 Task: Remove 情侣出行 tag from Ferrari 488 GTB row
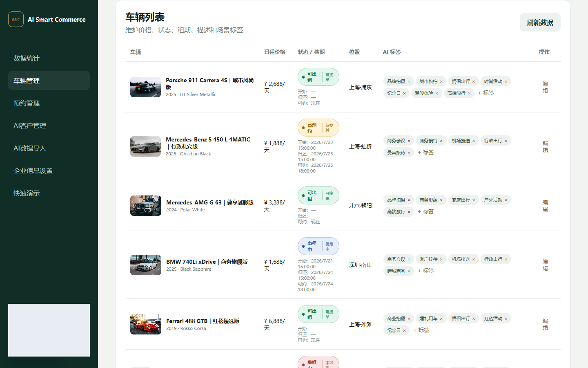(x=474, y=319)
